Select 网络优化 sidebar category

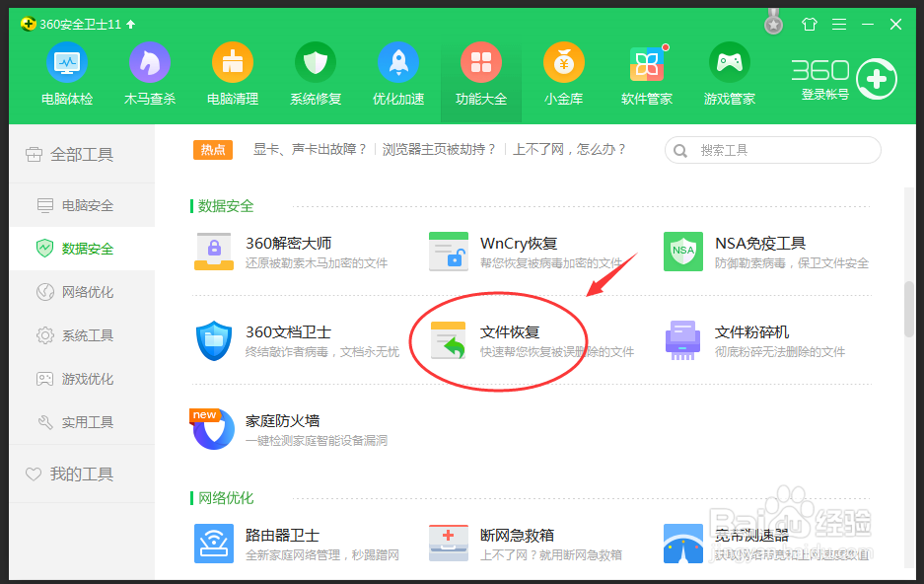(82, 292)
